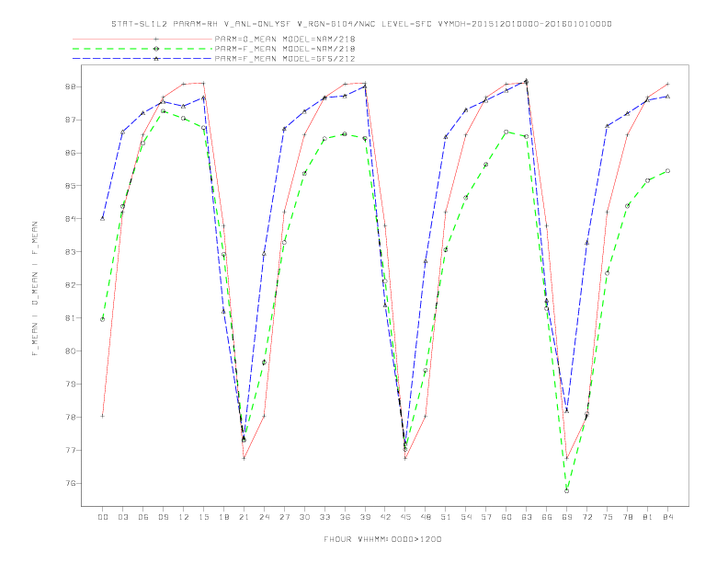Click the x-axis forecast hour label 72

tap(586, 517)
